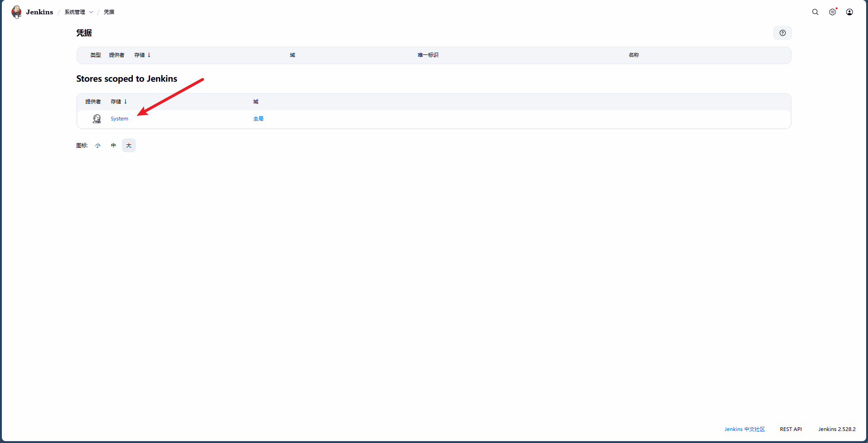Image resolution: width=868 pixels, height=443 pixels.
Task: Sort stores table by 提供者 header
Action: 93,102
